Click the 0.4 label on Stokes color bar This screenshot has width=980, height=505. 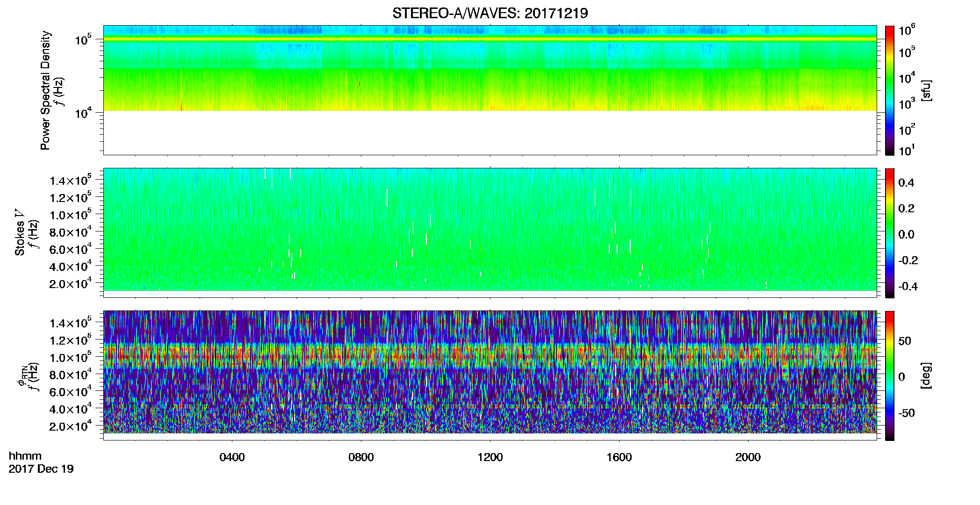(906, 182)
